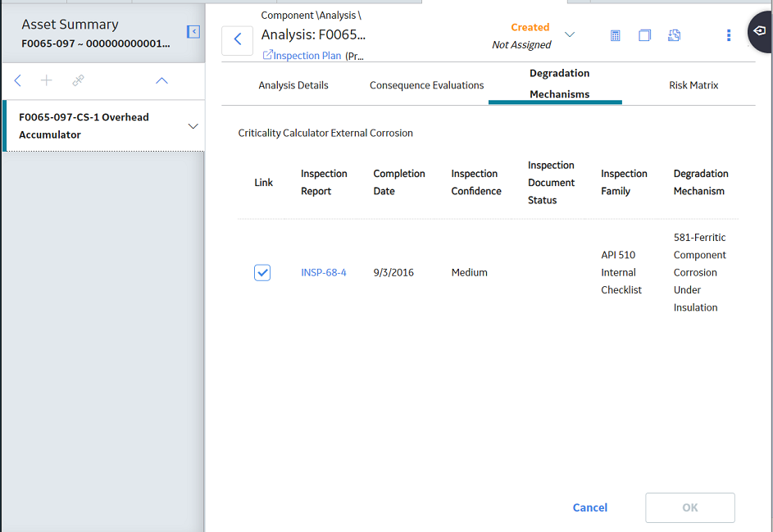Click the Not Assigned status text
The height and width of the screenshot is (532, 773).
coord(521,45)
